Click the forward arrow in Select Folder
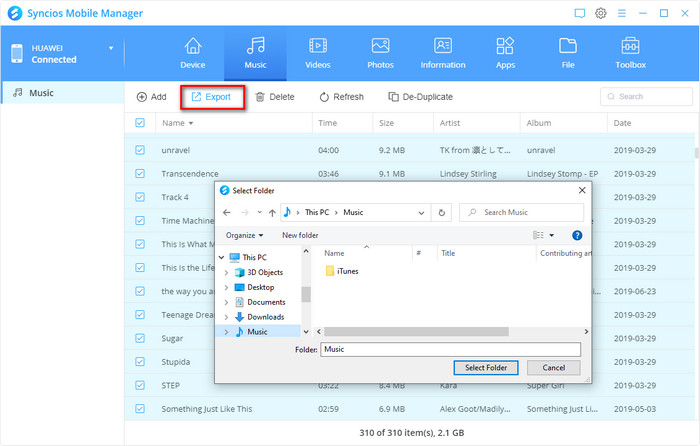The width and height of the screenshot is (700, 446). [x=245, y=213]
